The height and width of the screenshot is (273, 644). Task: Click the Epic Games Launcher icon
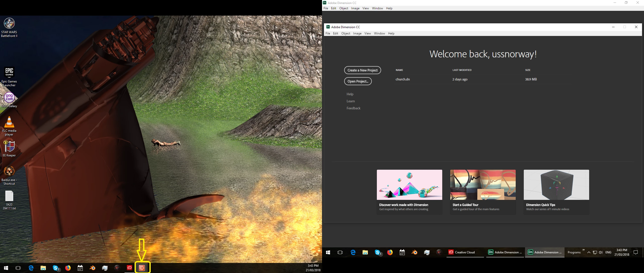pos(9,73)
